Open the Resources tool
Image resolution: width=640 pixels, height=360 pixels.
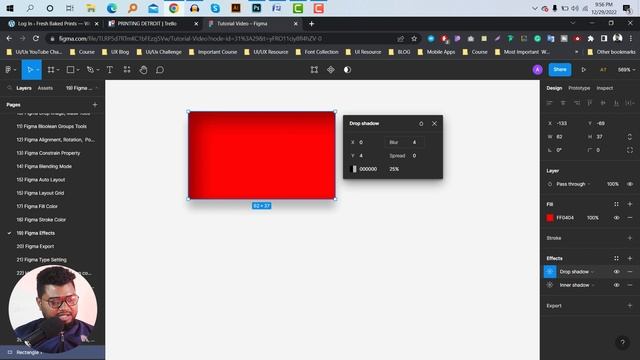127,70
